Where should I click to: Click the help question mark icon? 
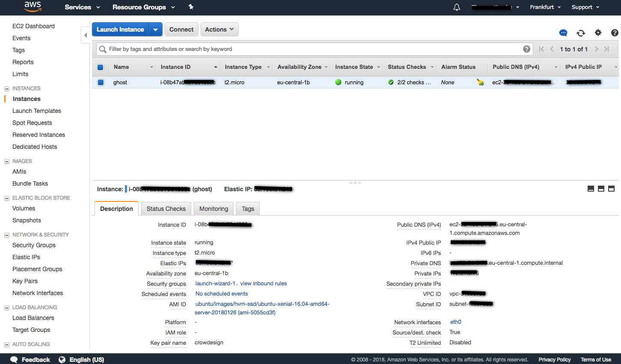point(615,33)
